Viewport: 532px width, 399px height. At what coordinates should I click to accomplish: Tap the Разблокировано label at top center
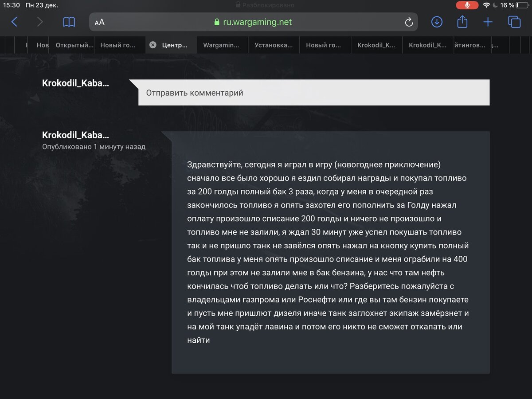click(269, 5)
